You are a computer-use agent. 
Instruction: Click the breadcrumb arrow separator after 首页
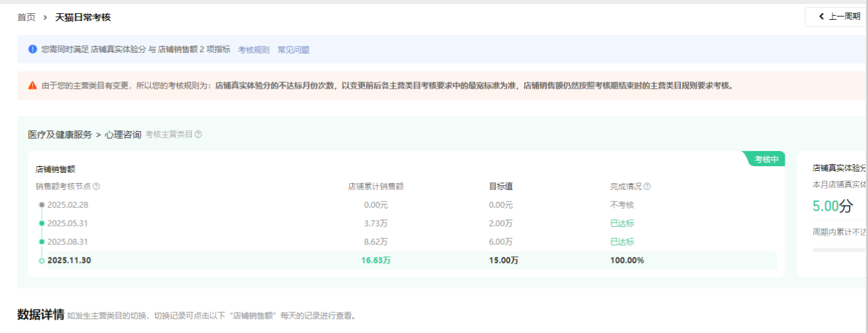(x=45, y=17)
